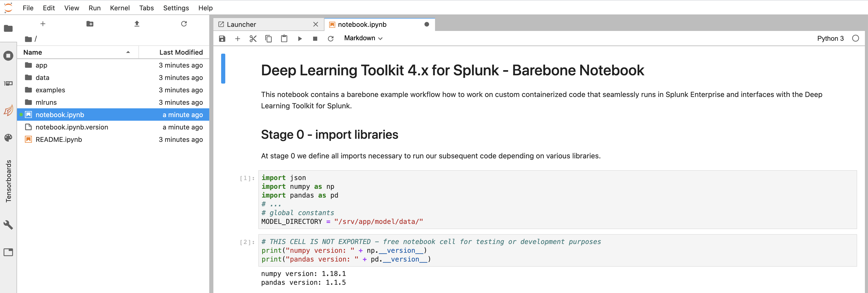Open the theme palette sidebar icon
Viewport: 868px width, 293px height.
coord(8,137)
